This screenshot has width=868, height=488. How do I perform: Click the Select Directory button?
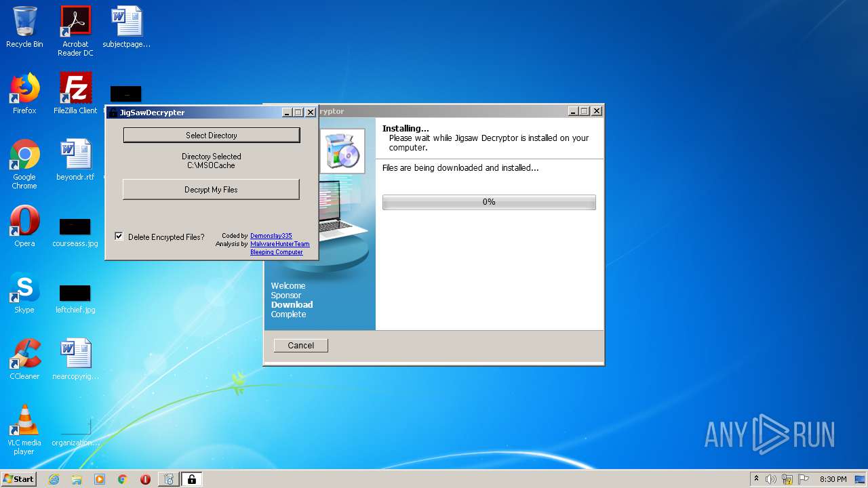click(212, 136)
